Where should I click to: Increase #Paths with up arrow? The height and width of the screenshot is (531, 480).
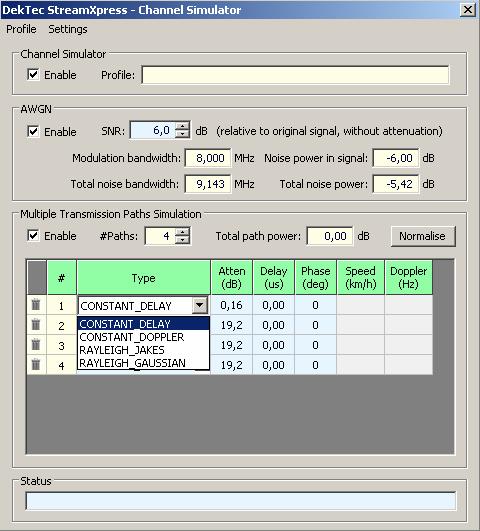pos(183,231)
